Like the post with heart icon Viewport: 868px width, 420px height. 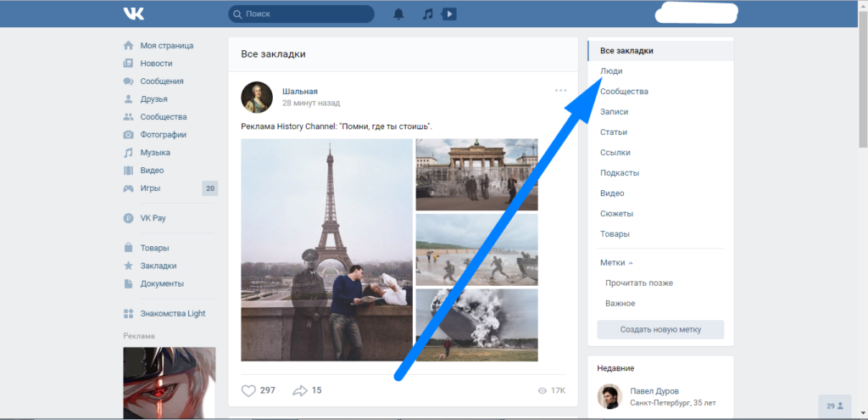point(248,390)
